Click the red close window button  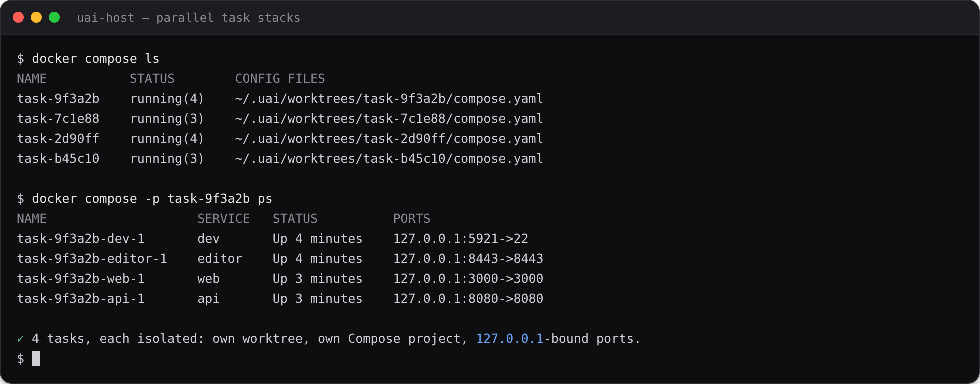[x=18, y=18]
